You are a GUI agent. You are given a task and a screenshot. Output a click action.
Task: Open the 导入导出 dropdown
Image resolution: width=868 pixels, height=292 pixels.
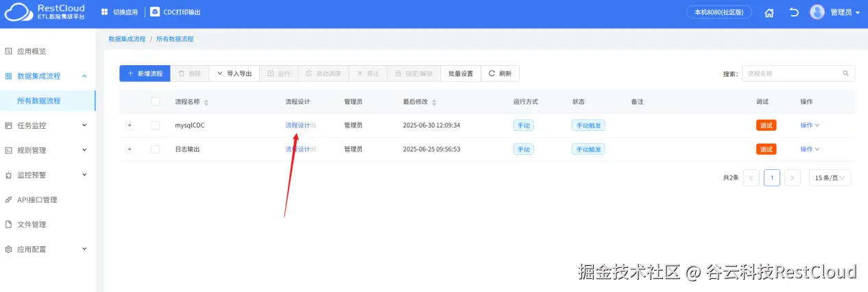(x=234, y=73)
